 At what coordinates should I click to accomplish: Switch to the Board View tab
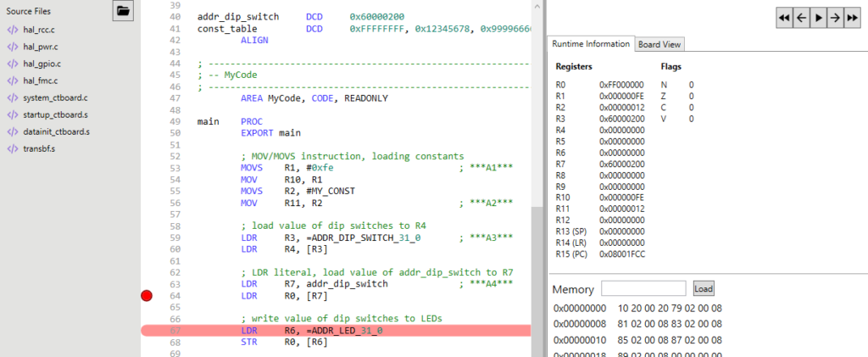(660, 44)
